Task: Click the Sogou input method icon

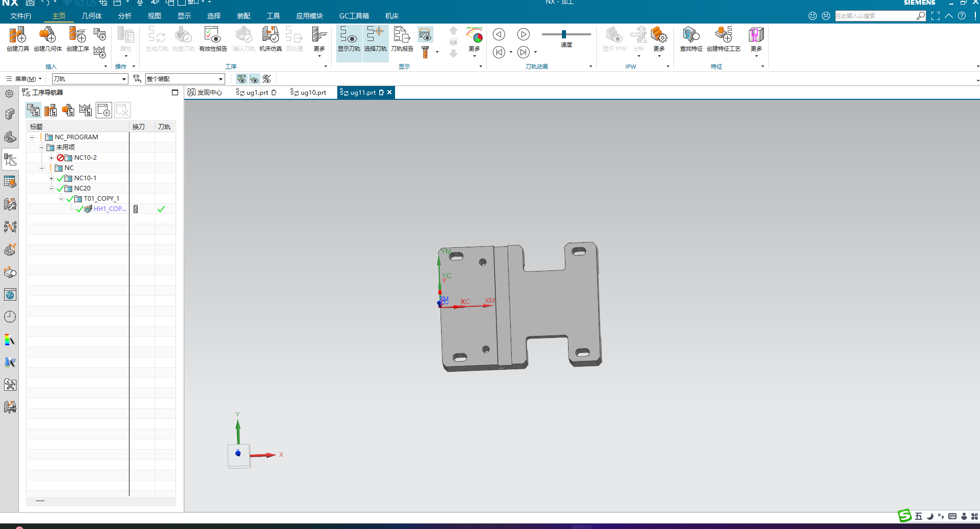Action: 905,516
